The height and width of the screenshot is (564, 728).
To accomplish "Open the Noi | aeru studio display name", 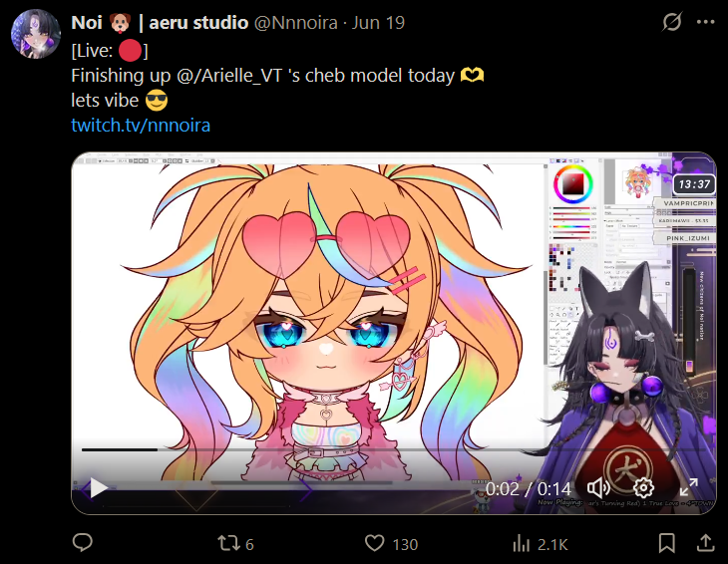I will [160, 23].
